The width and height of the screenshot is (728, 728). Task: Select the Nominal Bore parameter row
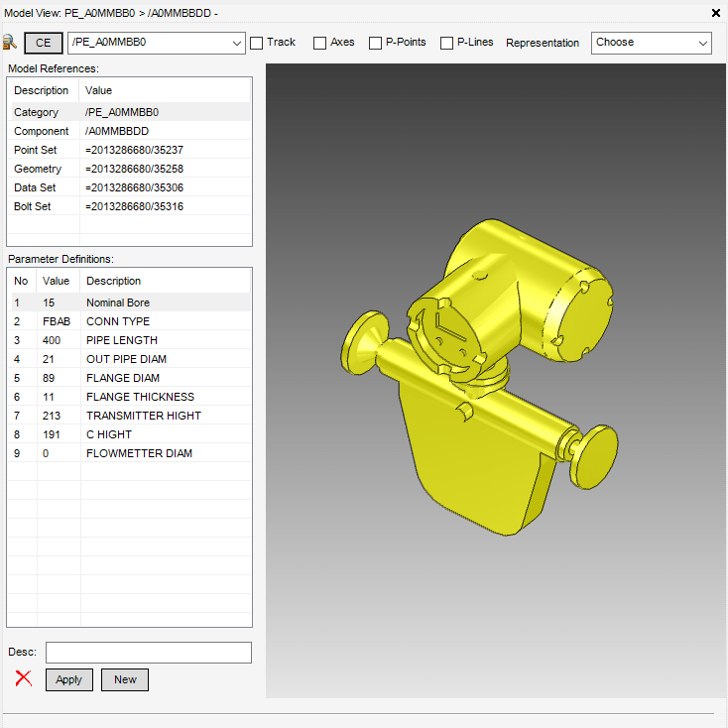[x=129, y=303]
